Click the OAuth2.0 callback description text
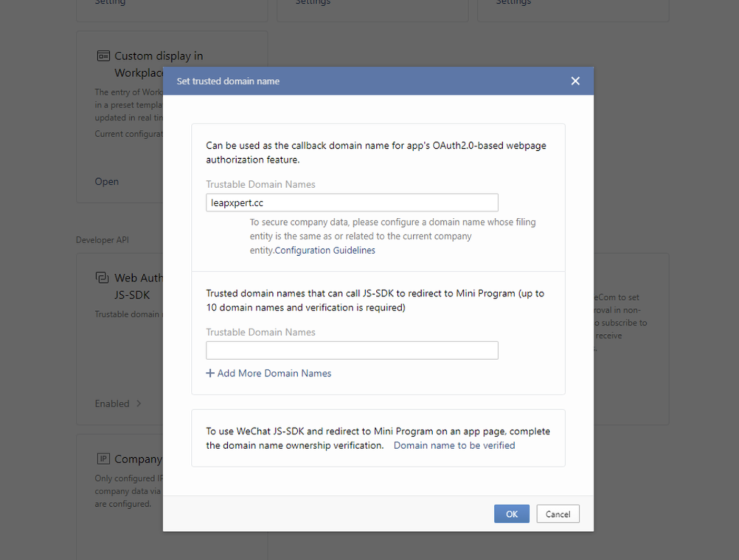Image resolution: width=739 pixels, height=560 pixels. (x=376, y=152)
